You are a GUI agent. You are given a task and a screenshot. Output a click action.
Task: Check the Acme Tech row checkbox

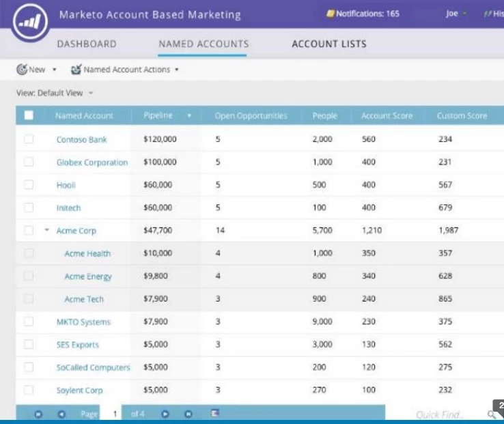[29, 298]
